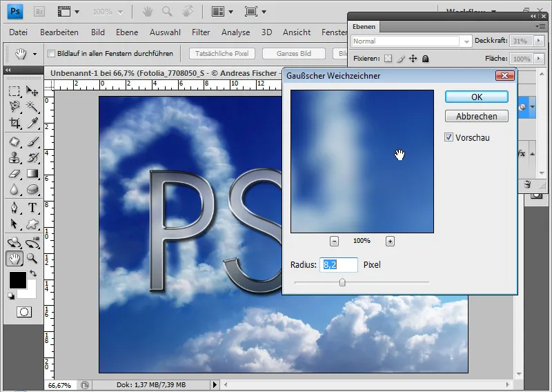Toggle lock transparent pixels in Fixieren
Screen dimensions: 552x392
pos(388,59)
